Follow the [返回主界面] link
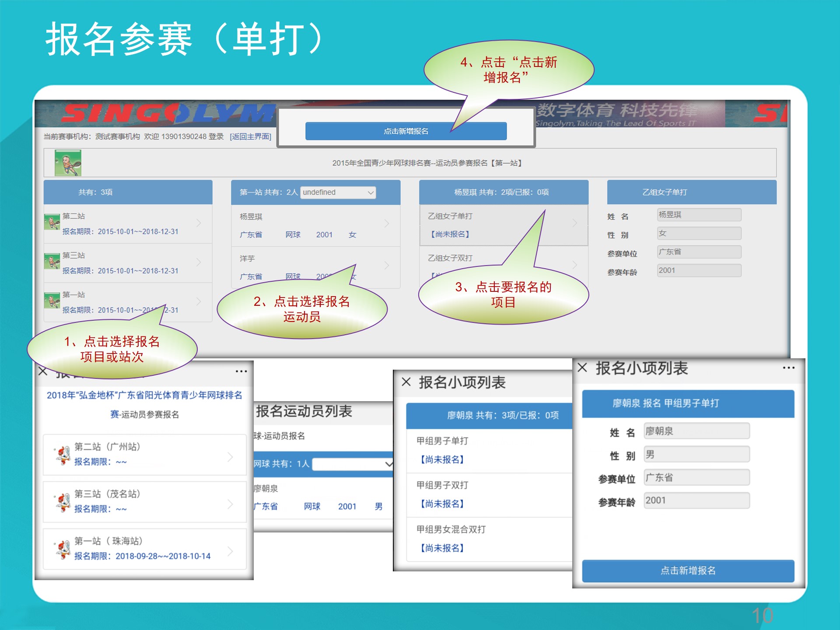 click(x=251, y=136)
